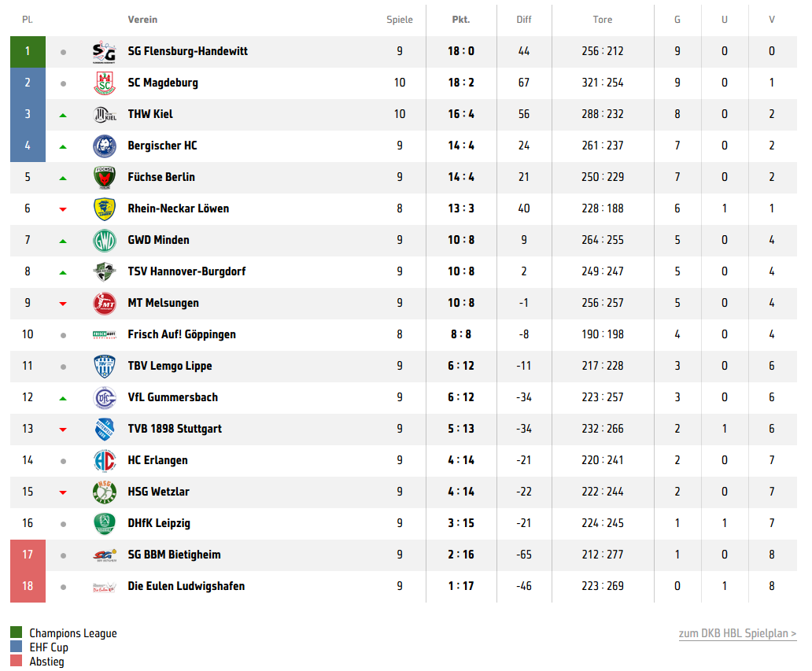Click the GWD Minden green logo
Viewport: 812px width, 671px height.
pyautogui.click(x=105, y=241)
